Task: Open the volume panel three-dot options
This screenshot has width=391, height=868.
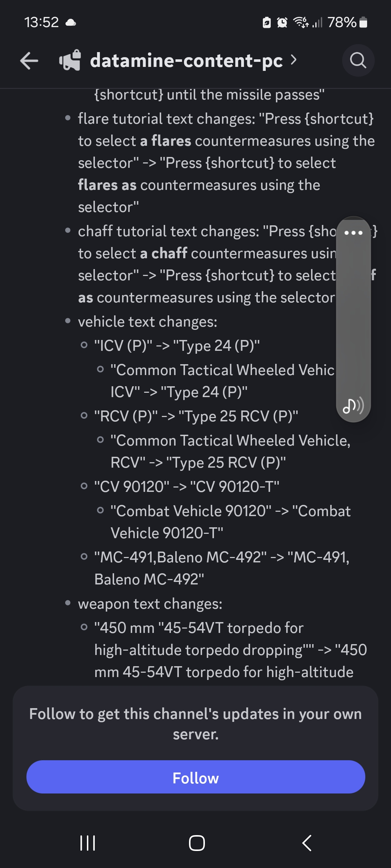Action: click(353, 233)
